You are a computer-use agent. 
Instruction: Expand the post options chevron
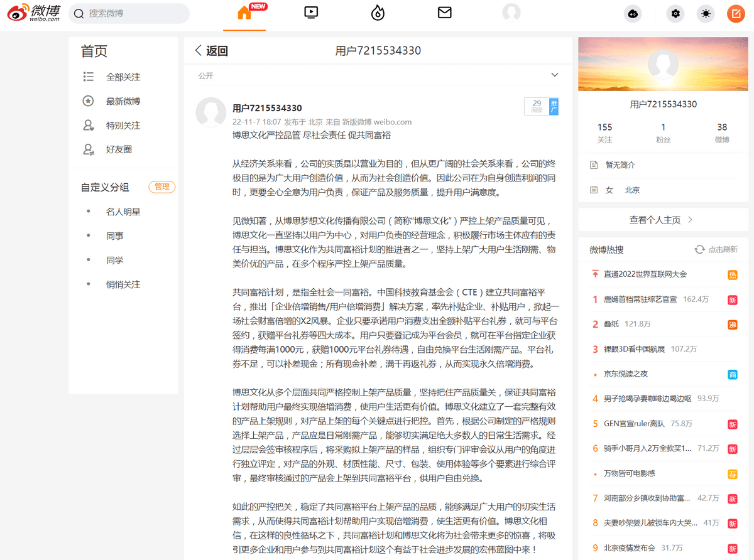click(554, 75)
